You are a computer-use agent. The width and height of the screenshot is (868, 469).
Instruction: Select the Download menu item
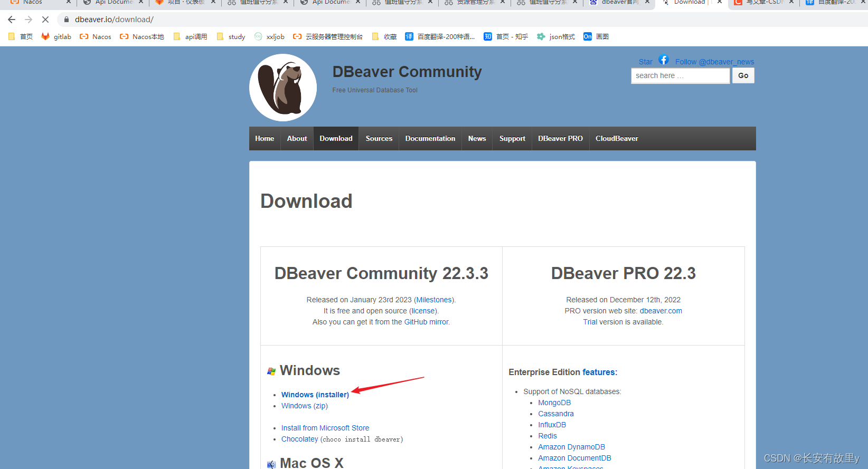coord(336,138)
